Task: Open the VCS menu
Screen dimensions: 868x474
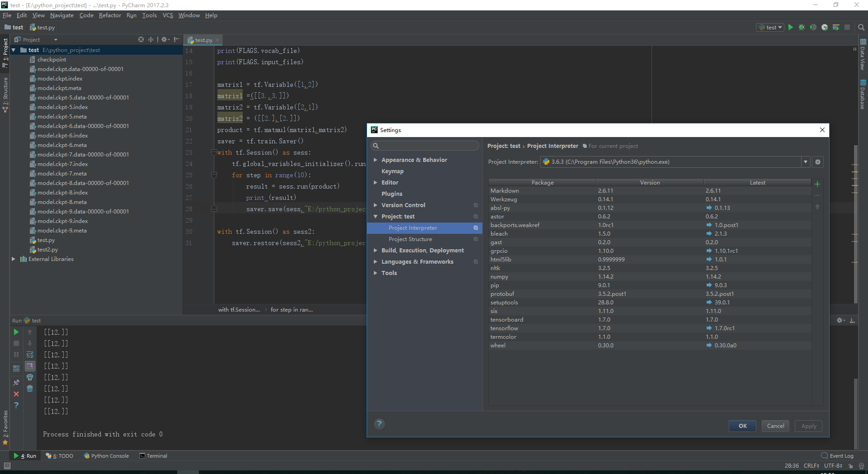Action: coord(168,15)
